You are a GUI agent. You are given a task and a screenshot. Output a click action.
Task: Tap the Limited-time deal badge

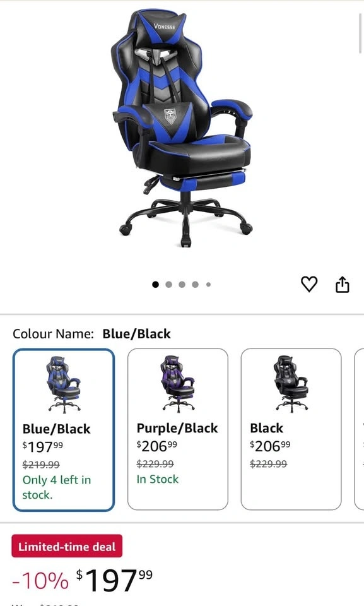(67, 546)
